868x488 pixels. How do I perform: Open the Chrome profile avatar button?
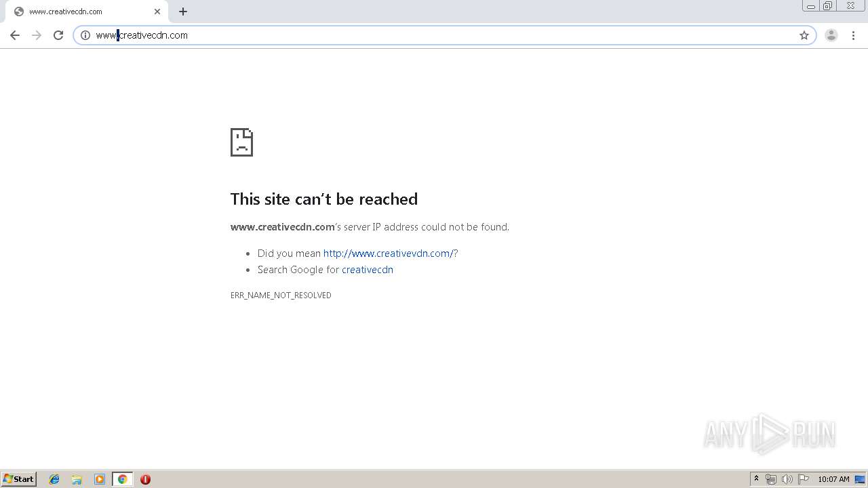tap(831, 35)
